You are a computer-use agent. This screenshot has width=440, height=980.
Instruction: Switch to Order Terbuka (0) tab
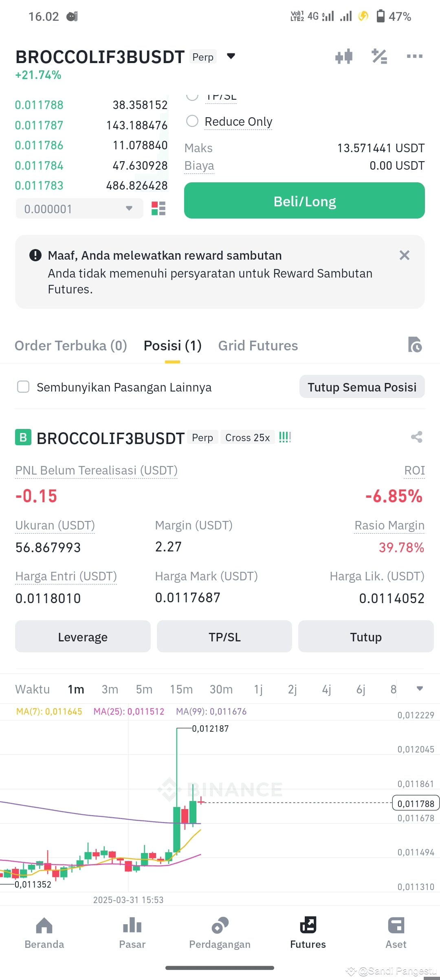click(x=71, y=346)
